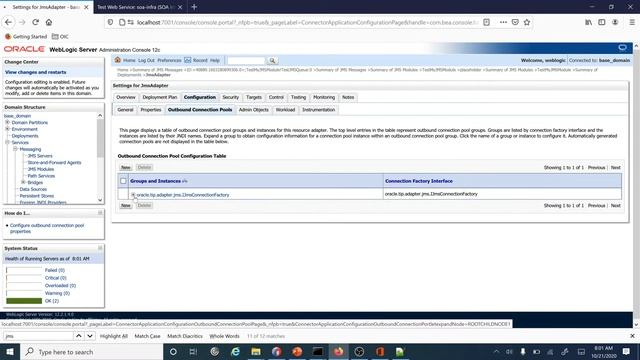Switch to Firefox in the taskbar
640x360 pixels.
[338, 351]
